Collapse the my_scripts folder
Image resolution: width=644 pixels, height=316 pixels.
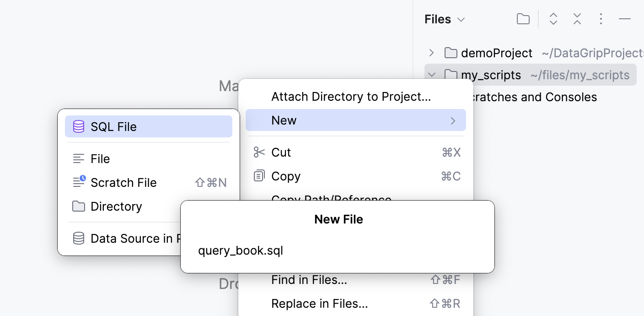tap(431, 75)
